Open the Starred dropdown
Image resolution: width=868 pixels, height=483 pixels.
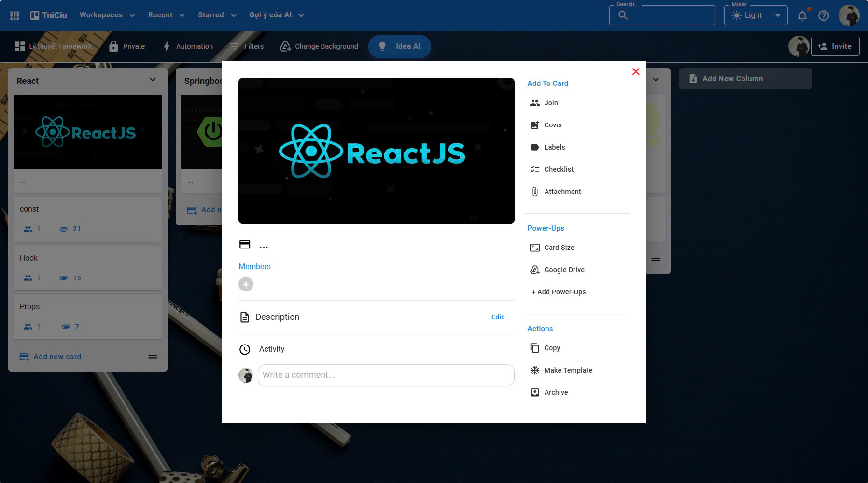[217, 15]
